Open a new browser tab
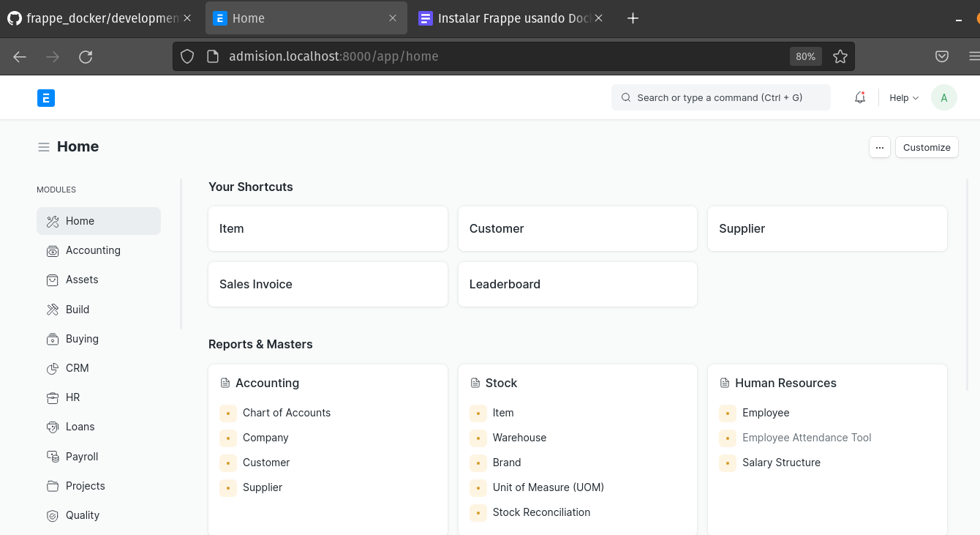 pos(633,18)
